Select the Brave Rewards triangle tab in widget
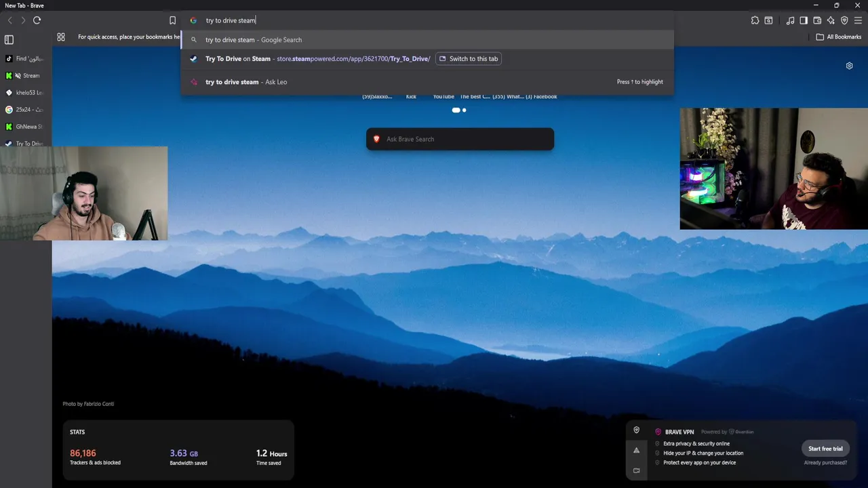This screenshot has height=488, width=868. (636, 450)
